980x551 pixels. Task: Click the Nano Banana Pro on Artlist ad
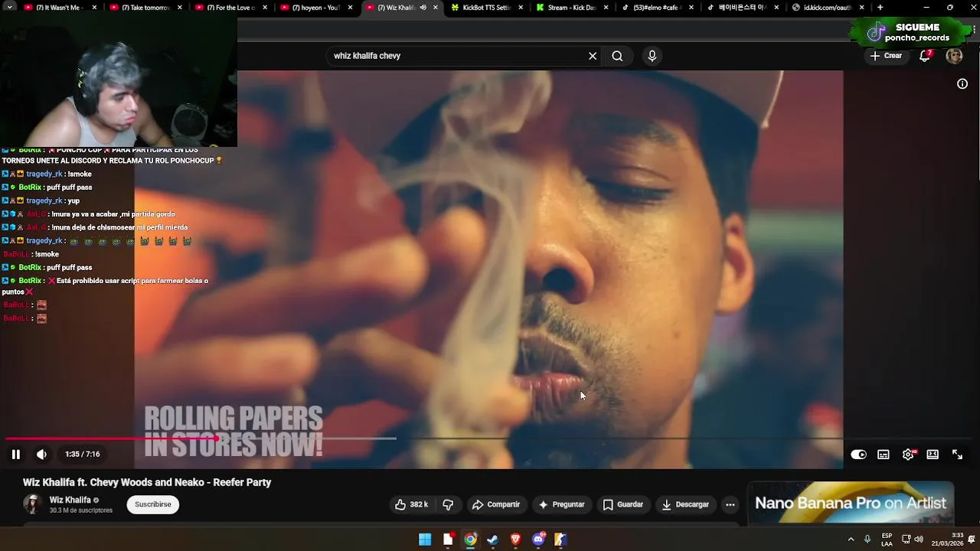coord(851,504)
